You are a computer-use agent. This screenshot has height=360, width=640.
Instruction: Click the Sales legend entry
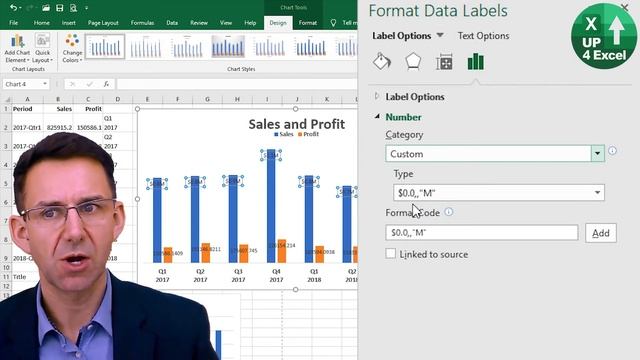click(x=284, y=134)
